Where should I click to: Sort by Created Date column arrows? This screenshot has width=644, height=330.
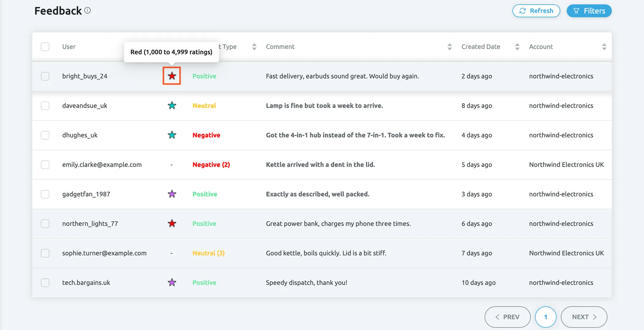pyautogui.click(x=517, y=47)
